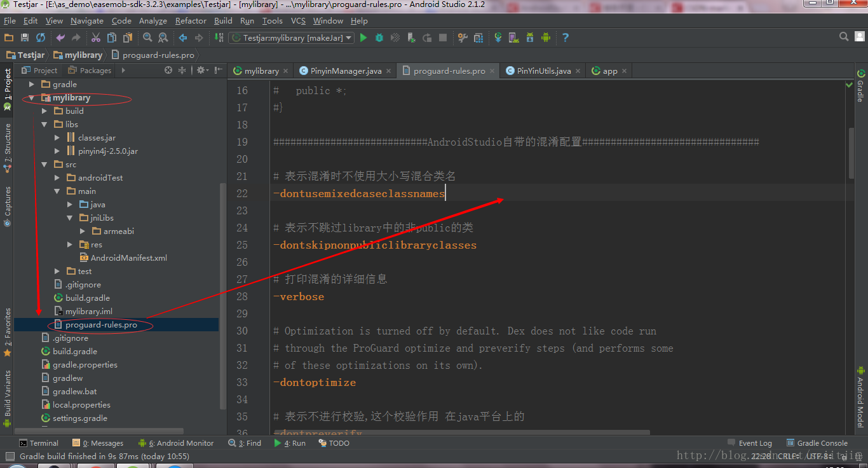The width and height of the screenshot is (868, 468).
Task: Open the Build menu
Action: (223, 20)
